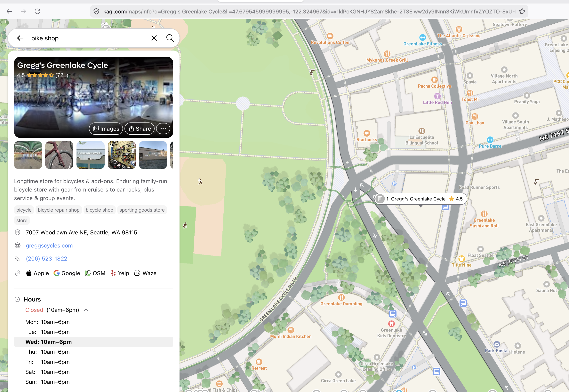This screenshot has width=569, height=392.
Task: Open listing in Waze
Action: click(x=145, y=273)
